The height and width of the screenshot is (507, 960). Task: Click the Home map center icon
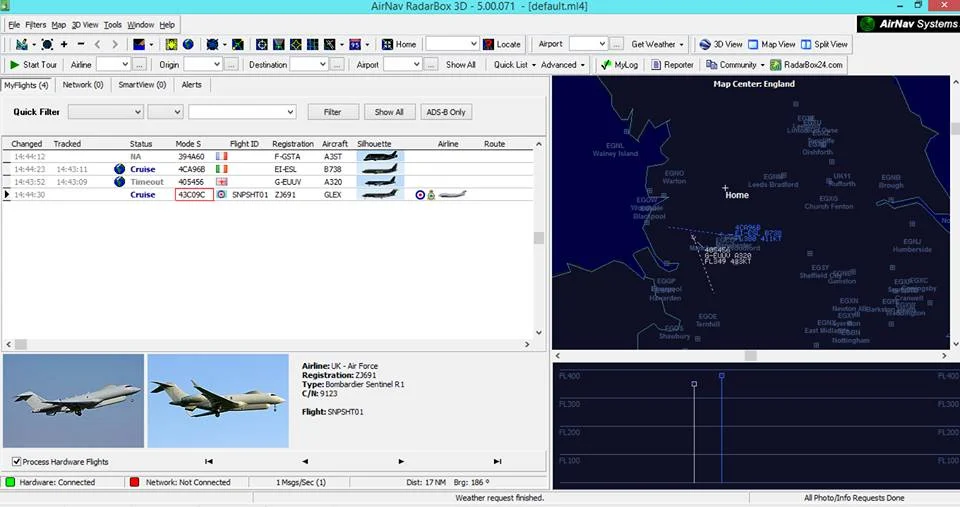(x=387, y=44)
